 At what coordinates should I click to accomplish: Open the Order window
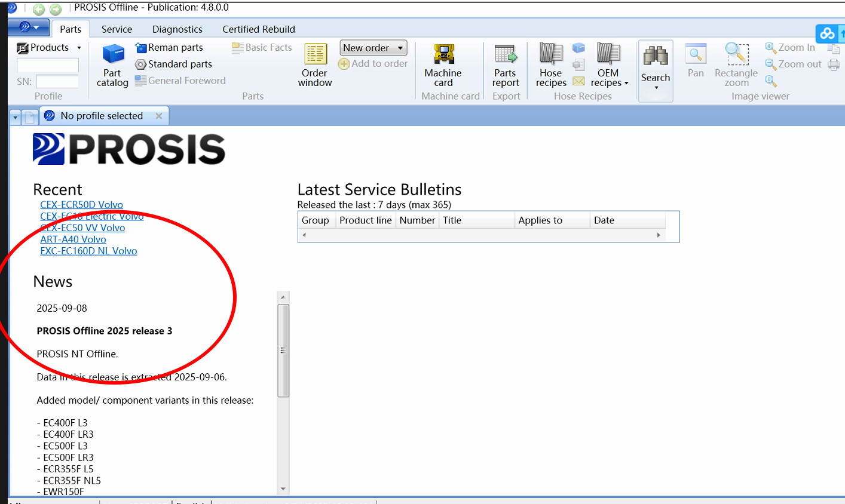(315, 65)
